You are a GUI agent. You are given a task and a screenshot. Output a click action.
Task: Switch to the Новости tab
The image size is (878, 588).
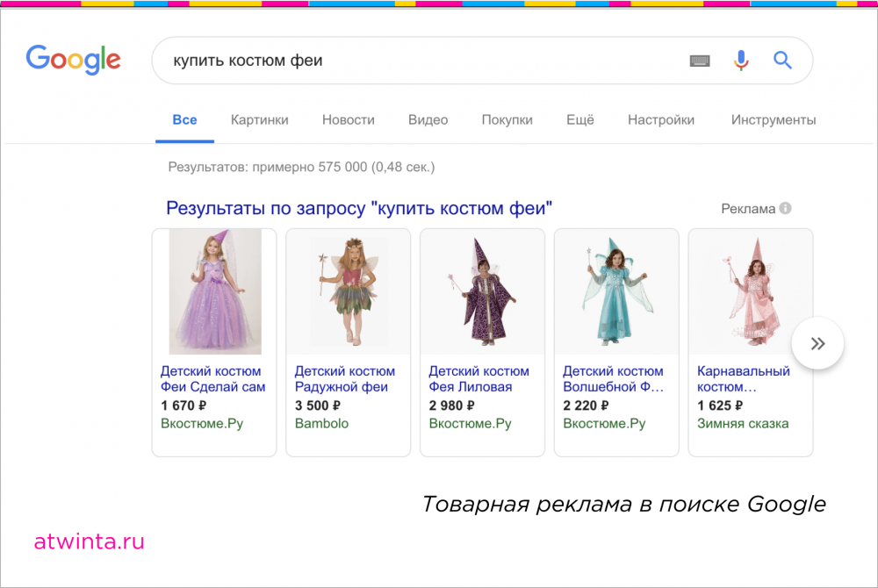click(349, 119)
